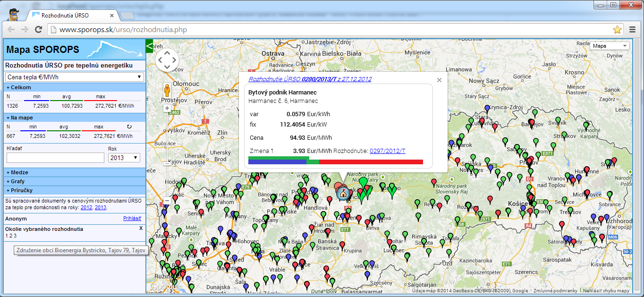This screenshot has height=297, width=644.
Task: Open the Chrome hamburger menu
Action: click(632, 30)
